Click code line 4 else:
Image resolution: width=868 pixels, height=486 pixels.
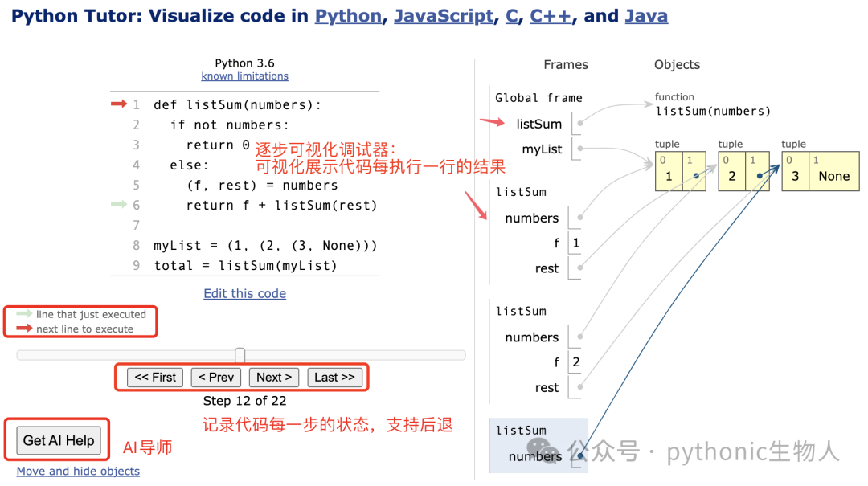pos(189,165)
